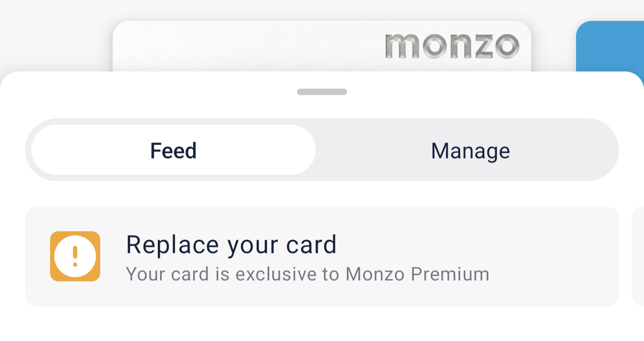Tap the exclamation mark inside the orange badge
The width and height of the screenshot is (644, 341).
click(x=75, y=256)
